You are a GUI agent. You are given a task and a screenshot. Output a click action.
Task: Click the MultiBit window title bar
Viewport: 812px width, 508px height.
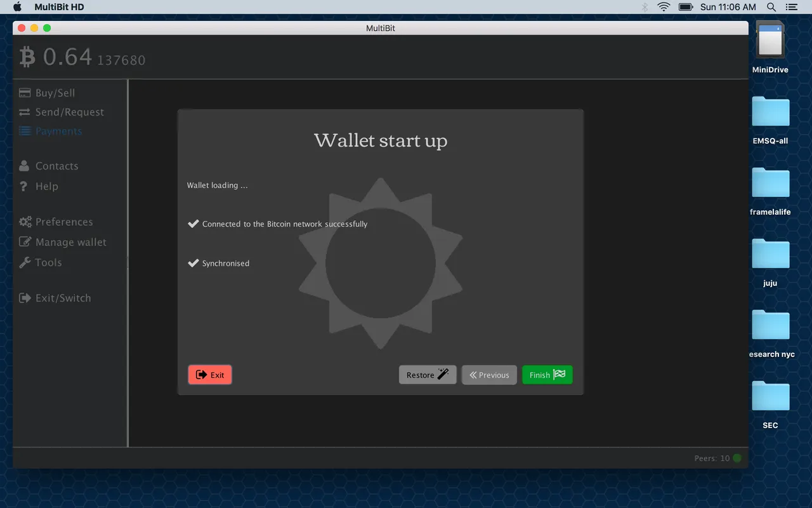(x=381, y=28)
